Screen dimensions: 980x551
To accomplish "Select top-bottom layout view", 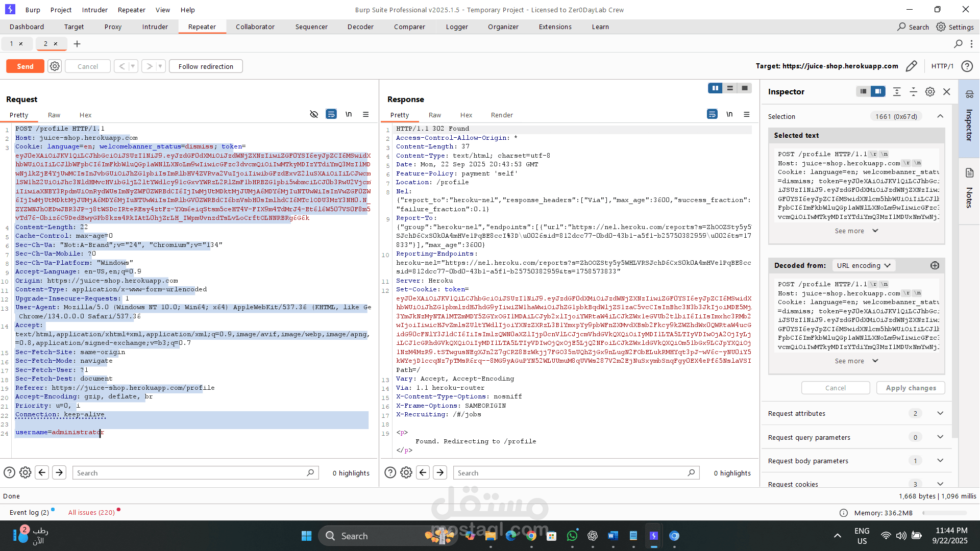I will tap(730, 88).
